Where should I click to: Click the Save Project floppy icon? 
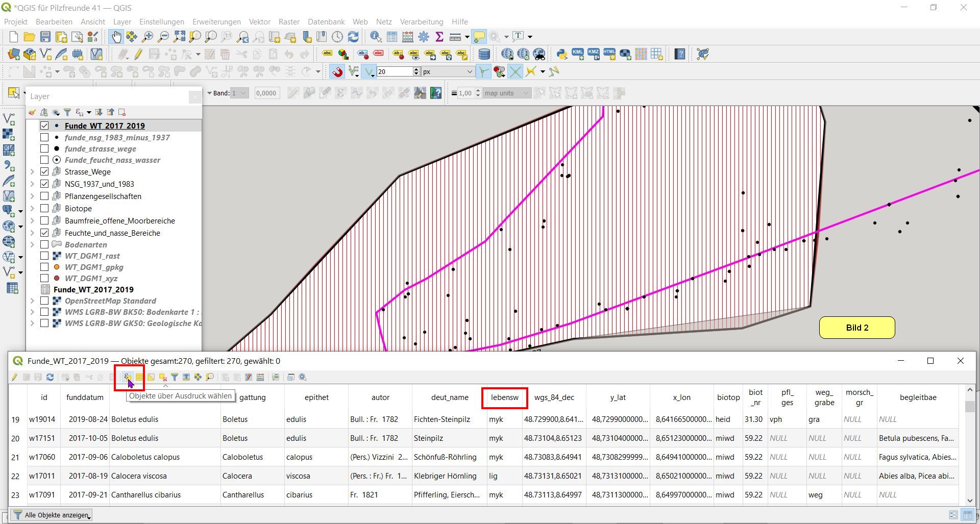click(45, 37)
